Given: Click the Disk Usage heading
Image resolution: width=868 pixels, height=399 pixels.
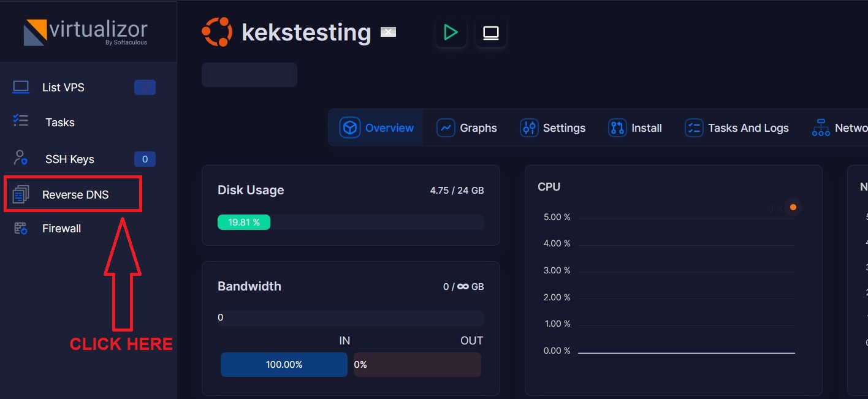Looking at the screenshot, I should click(251, 190).
